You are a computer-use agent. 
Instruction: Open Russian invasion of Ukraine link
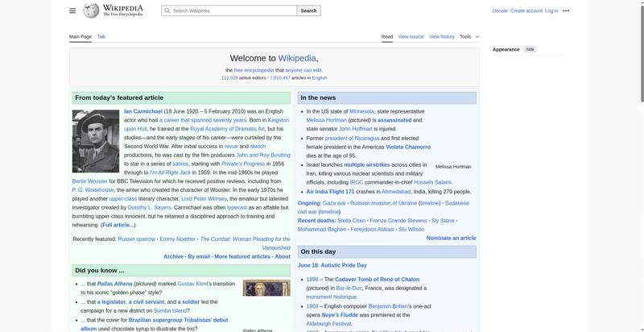[x=383, y=203]
